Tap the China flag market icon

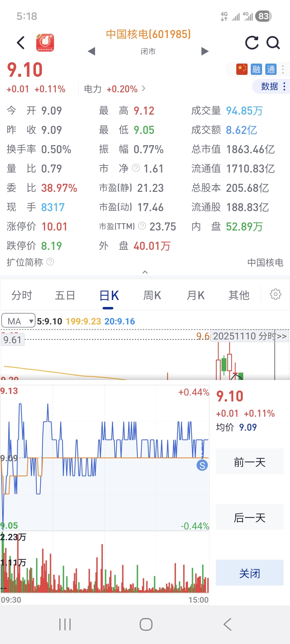242,69
